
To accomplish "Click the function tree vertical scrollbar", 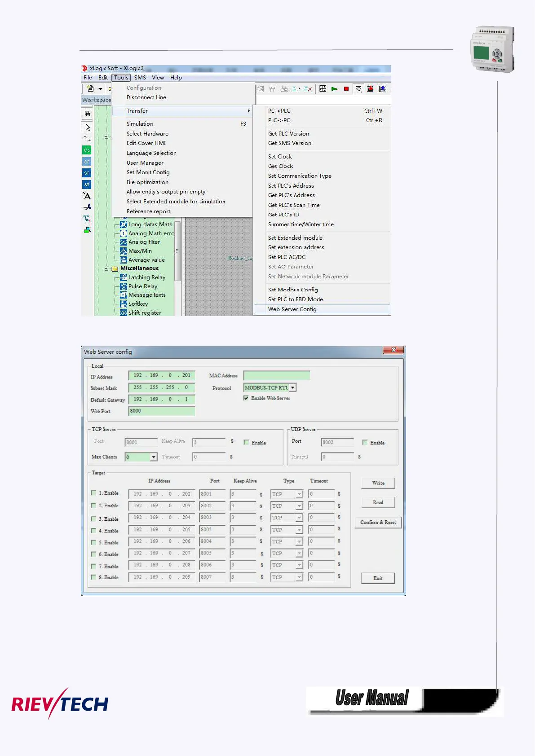I will pyautogui.click(x=177, y=251).
